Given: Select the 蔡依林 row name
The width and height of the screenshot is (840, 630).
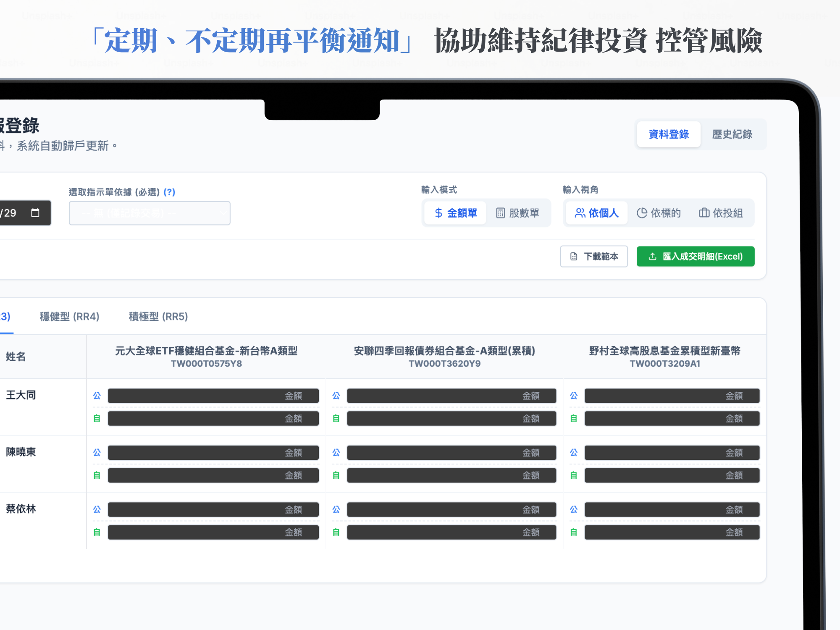Looking at the screenshot, I should pyautogui.click(x=21, y=509).
